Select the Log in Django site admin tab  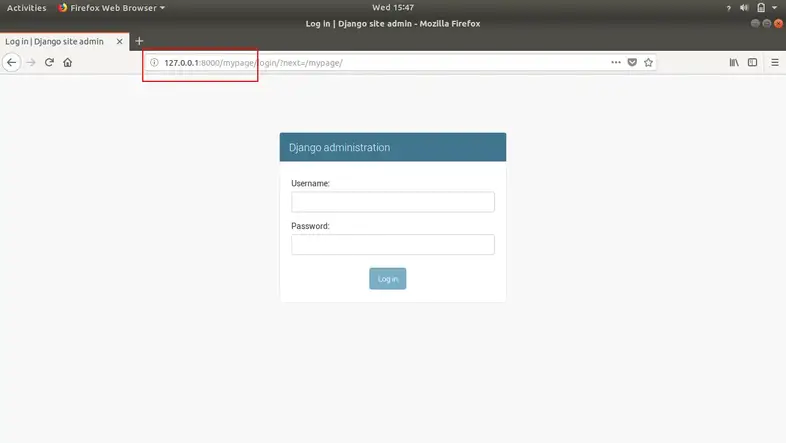click(55, 42)
